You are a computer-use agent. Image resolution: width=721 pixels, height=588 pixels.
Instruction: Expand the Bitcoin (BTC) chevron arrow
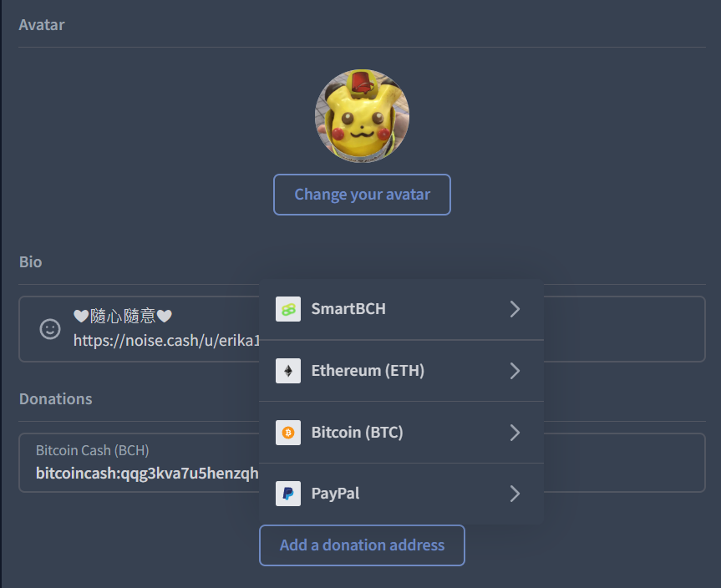point(515,432)
